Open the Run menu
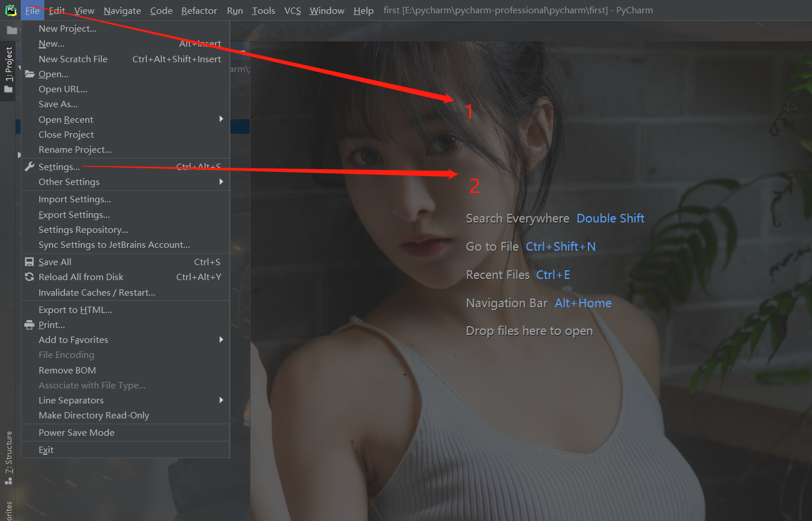This screenshot has width=812, height=521. pyautogui.click(x=235, y=10)
